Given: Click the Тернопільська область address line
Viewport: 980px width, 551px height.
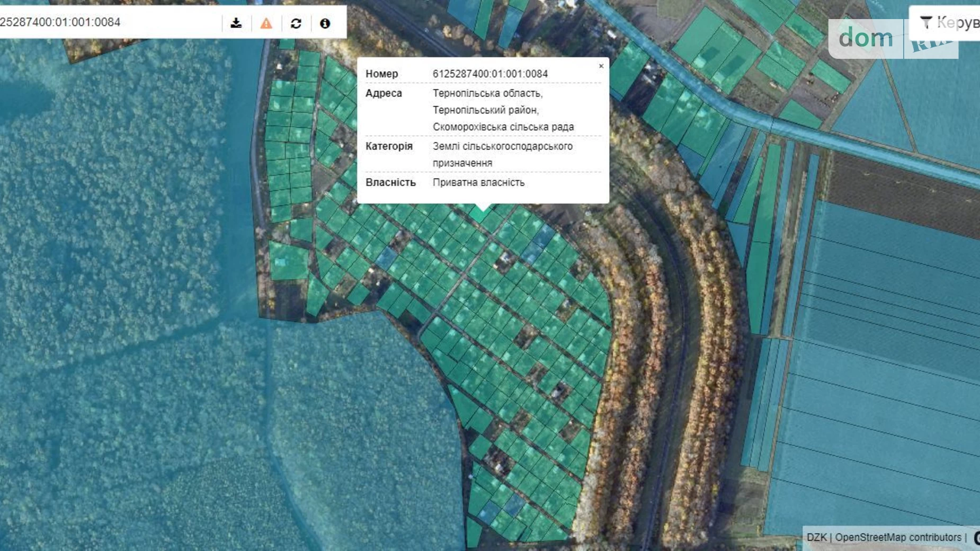Looking at the screenshot, I should (487, 93).
